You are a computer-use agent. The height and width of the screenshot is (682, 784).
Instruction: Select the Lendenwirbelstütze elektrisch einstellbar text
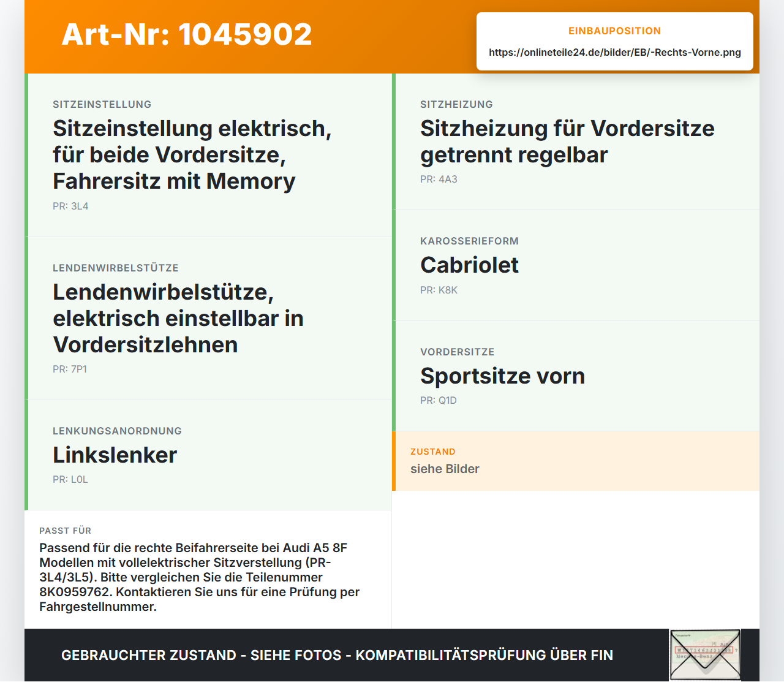pos(178,318)
